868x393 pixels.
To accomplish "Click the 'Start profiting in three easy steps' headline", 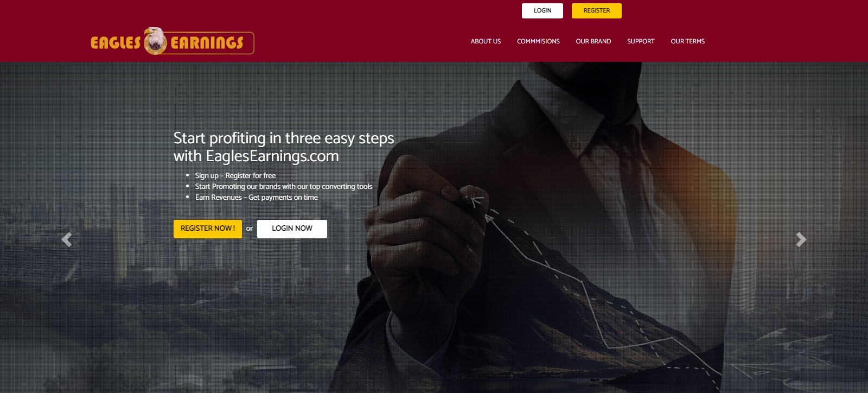I will (284, 138).
